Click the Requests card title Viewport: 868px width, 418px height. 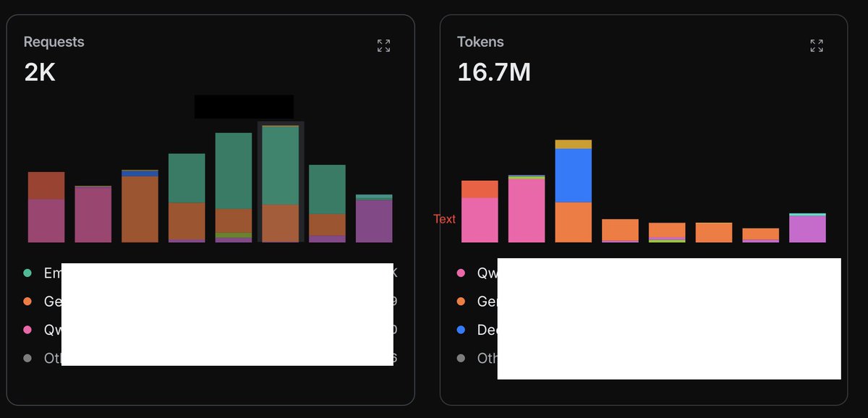point(54,42)
